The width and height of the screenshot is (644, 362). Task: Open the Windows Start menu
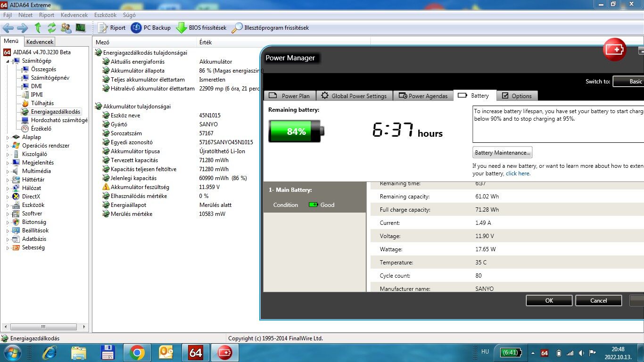tap(12, 353)
